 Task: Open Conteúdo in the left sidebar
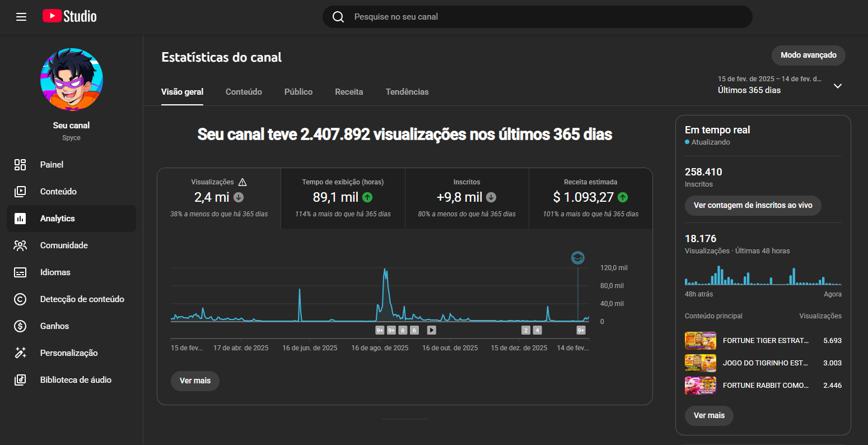pyautogui.click(x=71, y=192)
